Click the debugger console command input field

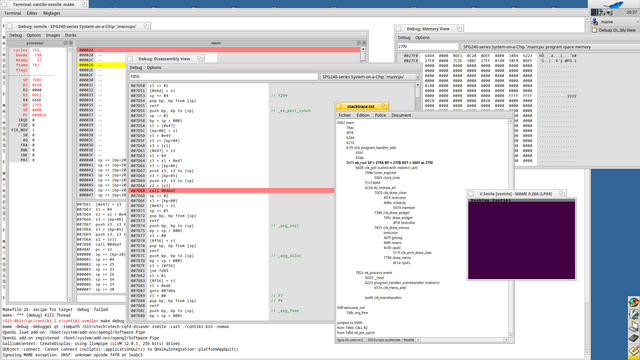click(x=101, y=299)
